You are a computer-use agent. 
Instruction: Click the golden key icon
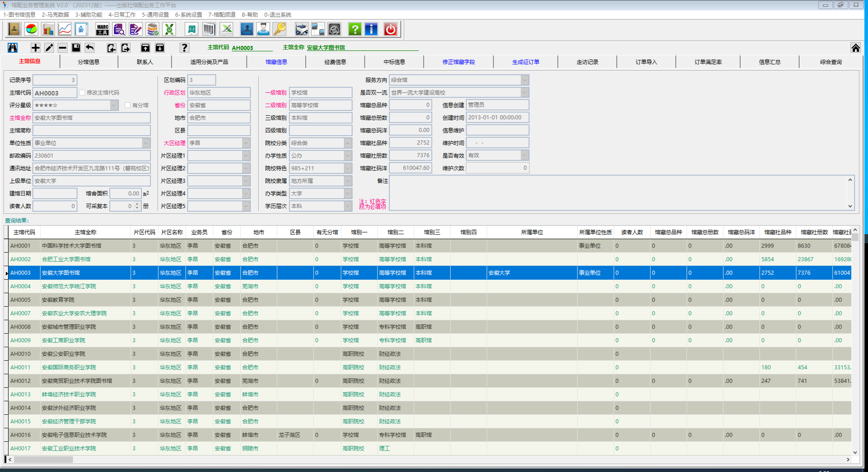280,29
